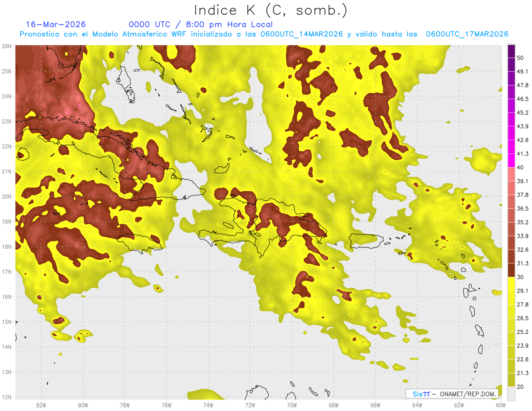Click the latitude label "24N"
532x411 pixels.
(x=7, y=96)
